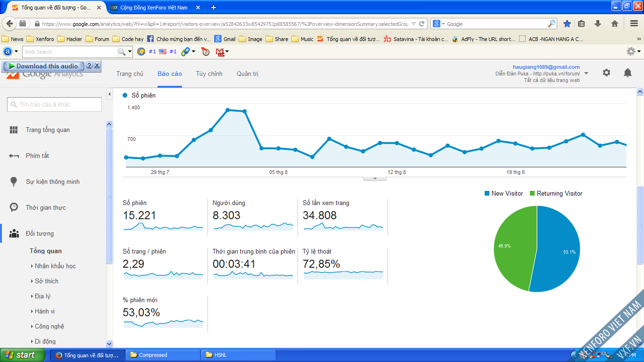This screenshot has width=644, height=362.
Task: Open the Satavina bookmark
Action: [x=416, y=39]
